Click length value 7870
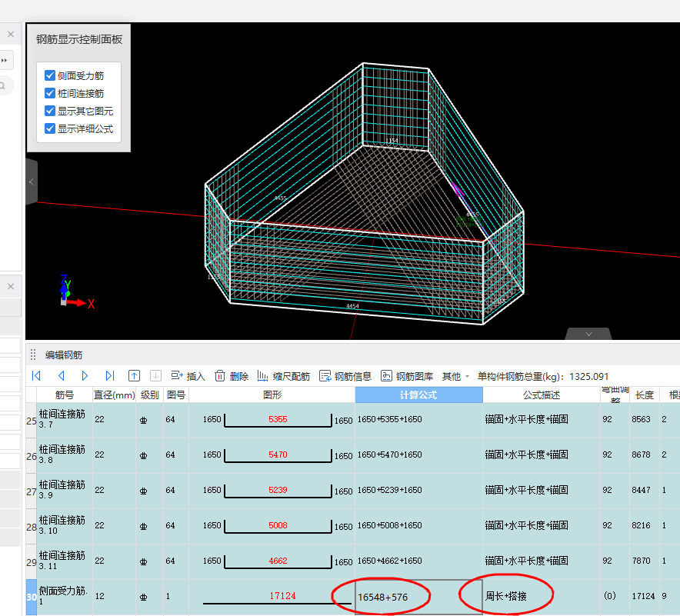The height and width of the screenshot is (616, 680). (641, 561)
